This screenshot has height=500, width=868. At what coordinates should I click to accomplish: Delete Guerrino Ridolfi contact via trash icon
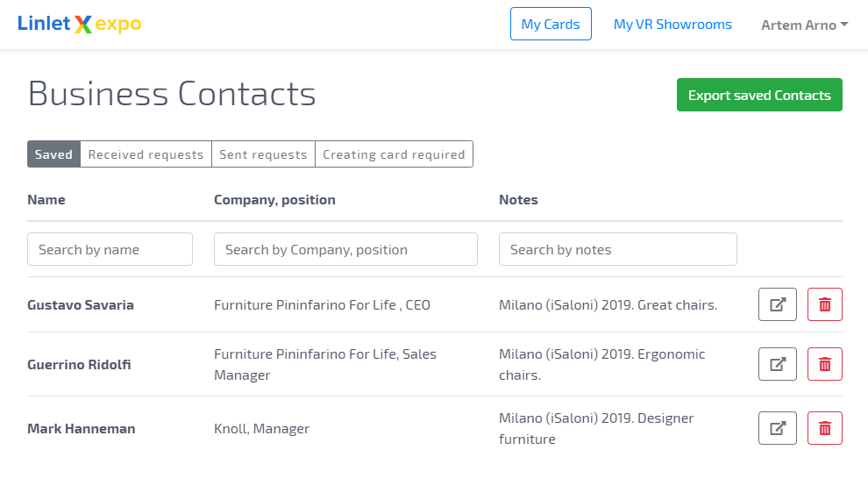(x=825, y=364)
